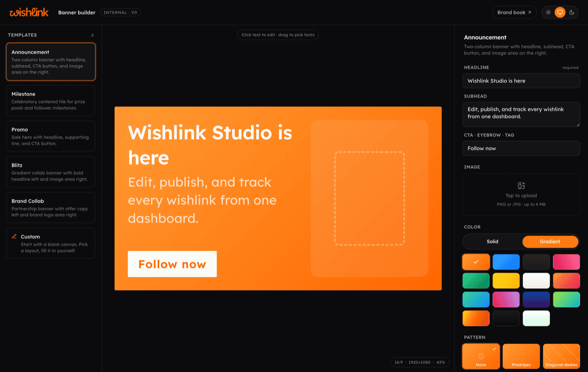Viewport: 588px width, 372px height.
Task: Switch color mode to Gradient
Action: click(x=550, y=241)
